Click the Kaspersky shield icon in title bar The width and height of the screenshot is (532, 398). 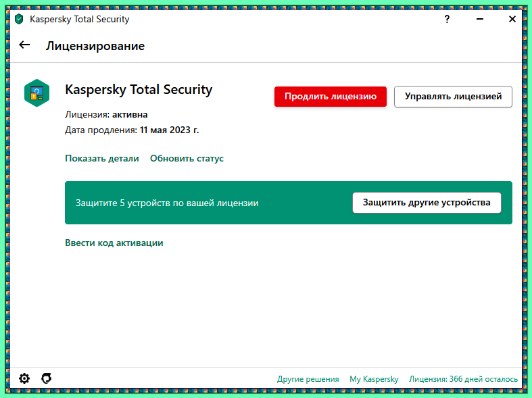tap(19, 20)
